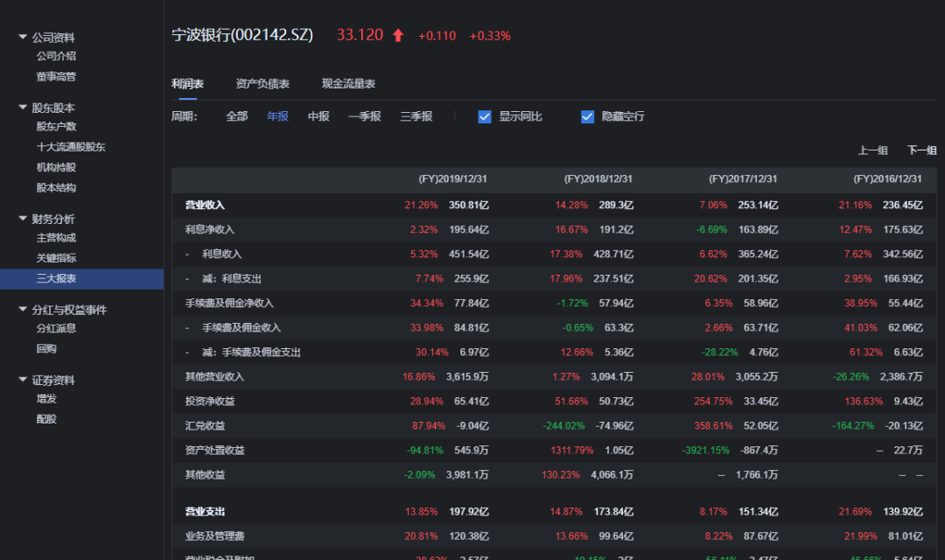Go to the 下一组 period group
Viewport: 945px width, 560px height.
pos(921,150)
